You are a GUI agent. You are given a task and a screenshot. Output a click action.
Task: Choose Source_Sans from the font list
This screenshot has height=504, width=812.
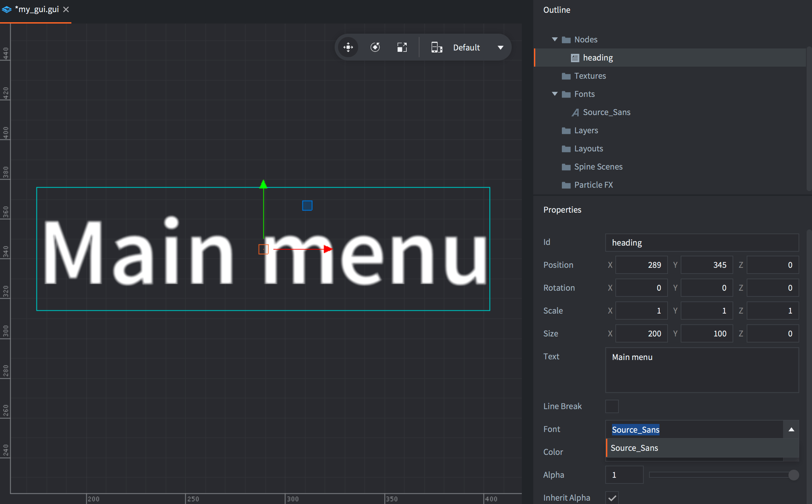point(634,448)
